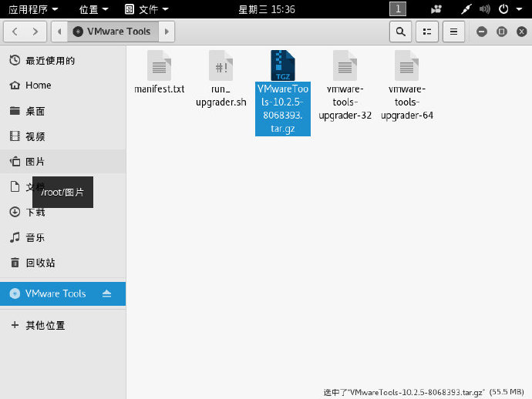Open 回收站 trash in sidebar
The width and height of the screenshot is (532, 399).
62,263
